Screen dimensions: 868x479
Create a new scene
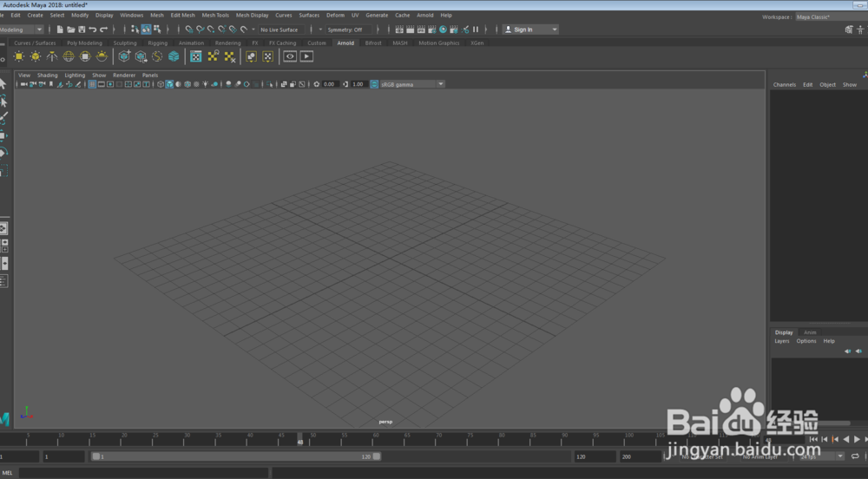(60, 30)
